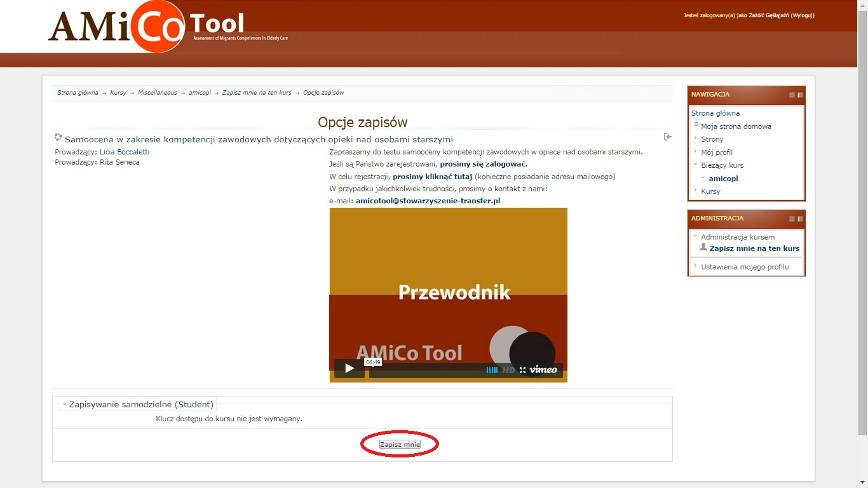Open the Samoocena course title link
This screenshot has width=868, height=488.
click(259, 139)
